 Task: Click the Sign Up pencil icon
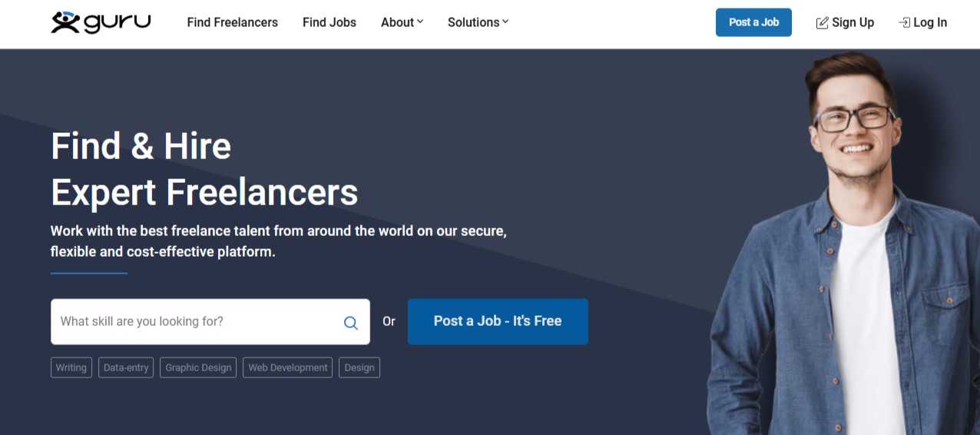tap(822, 23)
